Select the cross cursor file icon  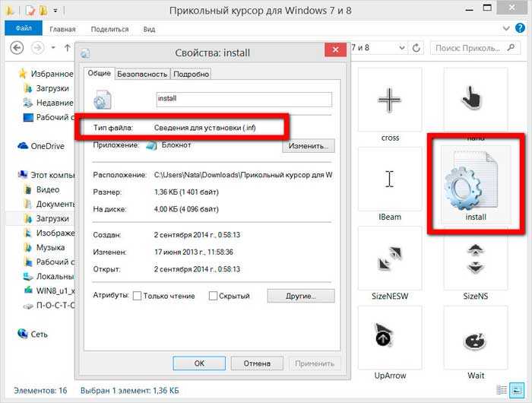click(x=390, y=102)
